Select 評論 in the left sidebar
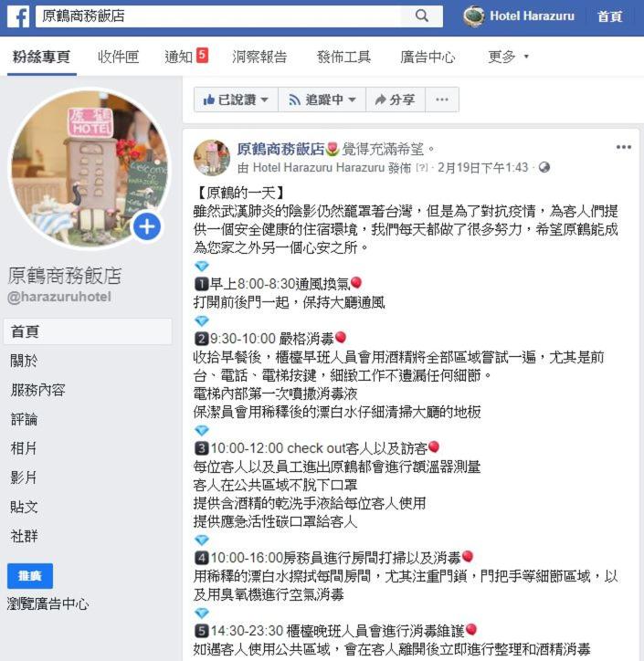 point(24,419)
